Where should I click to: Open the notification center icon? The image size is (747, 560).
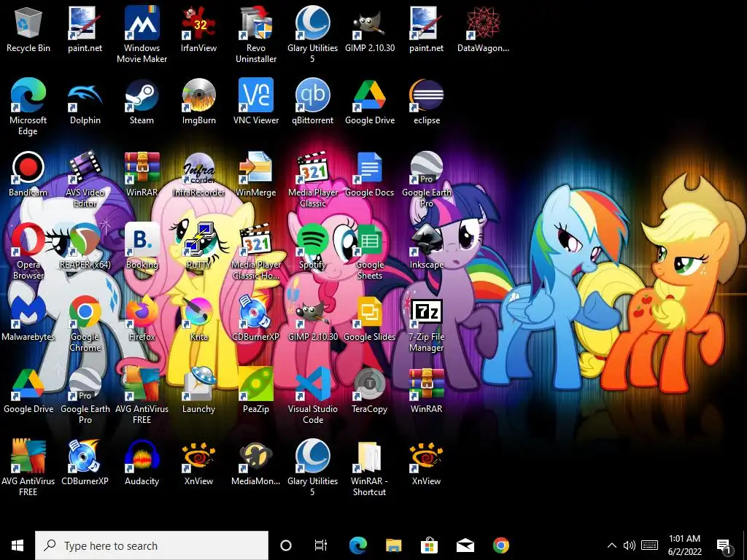724,546
